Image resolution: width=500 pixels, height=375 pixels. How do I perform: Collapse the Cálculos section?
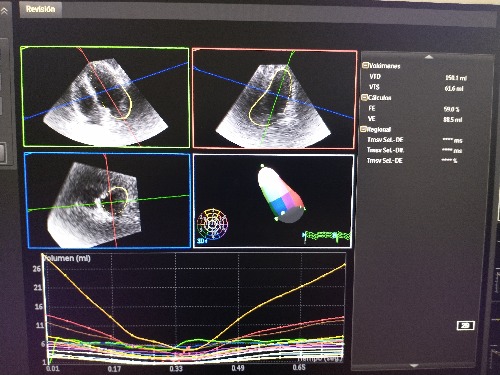(364, 97)
